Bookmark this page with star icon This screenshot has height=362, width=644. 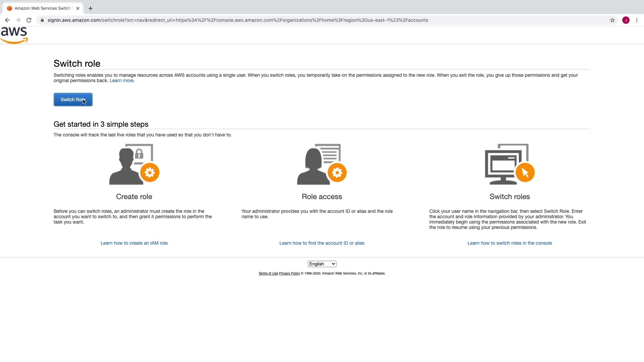point(612,20)
